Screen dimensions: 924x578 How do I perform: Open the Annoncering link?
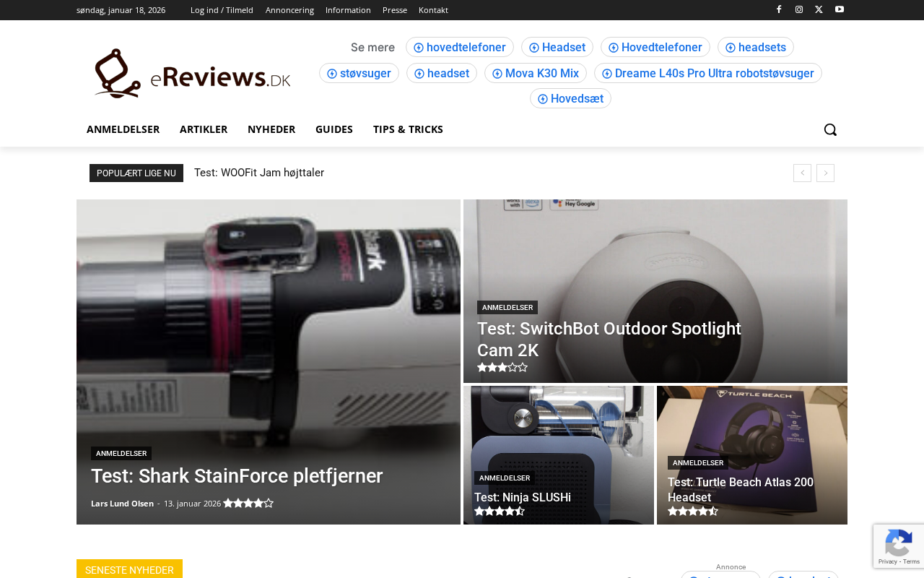[289, 10]
